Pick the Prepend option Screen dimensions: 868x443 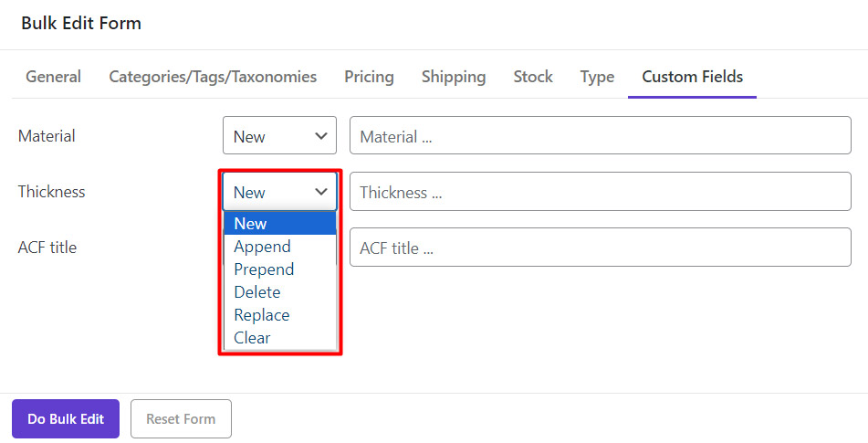coord(264,269)
